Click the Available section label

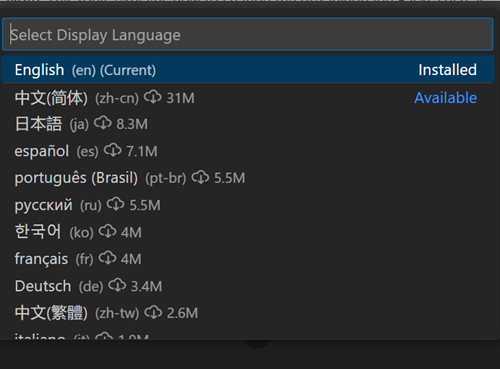(445, 98)
